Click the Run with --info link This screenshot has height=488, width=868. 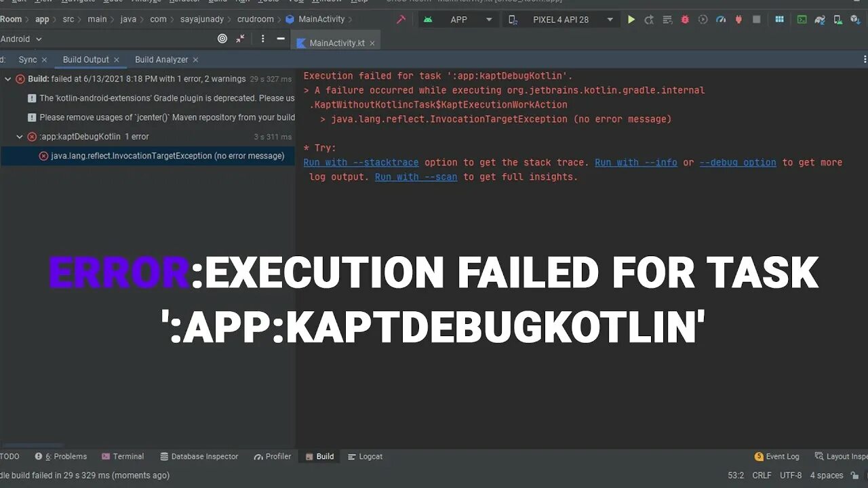636,163
